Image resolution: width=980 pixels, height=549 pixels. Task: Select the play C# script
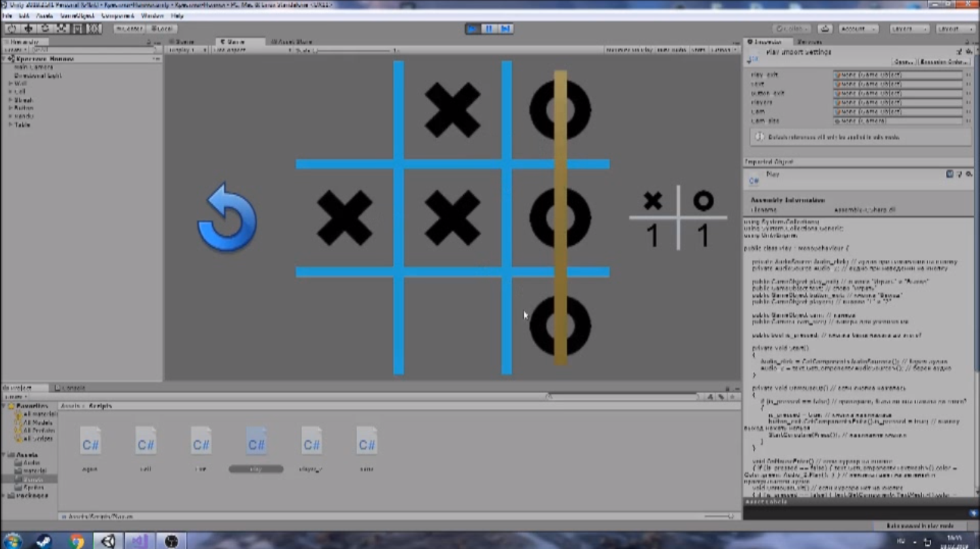click(256, 448)
